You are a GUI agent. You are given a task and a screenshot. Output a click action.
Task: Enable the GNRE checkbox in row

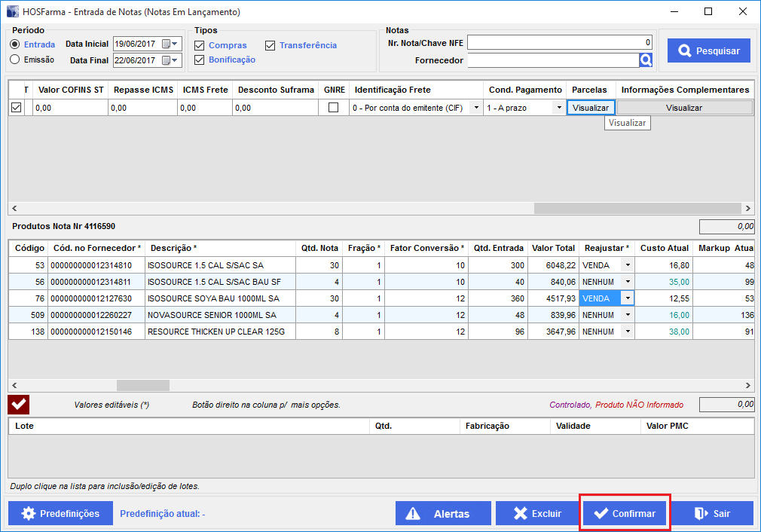click(333, 108)
